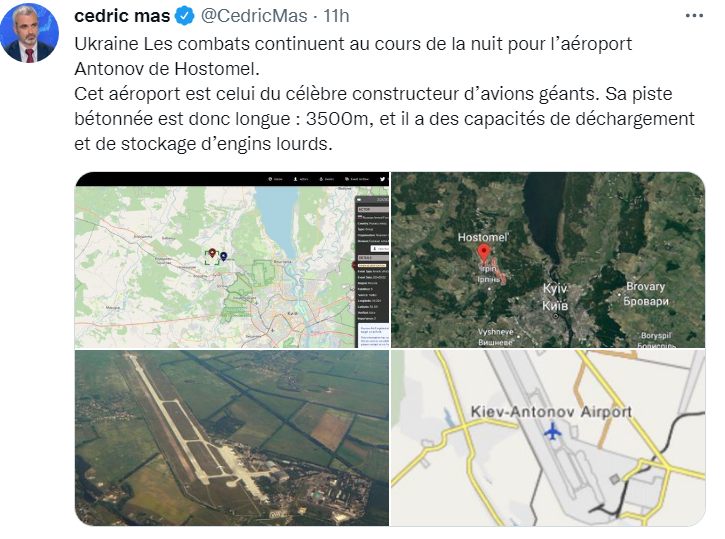Click the dark red marker on event map
Viewport: 725px width, 539px height.
pos(212,253)
